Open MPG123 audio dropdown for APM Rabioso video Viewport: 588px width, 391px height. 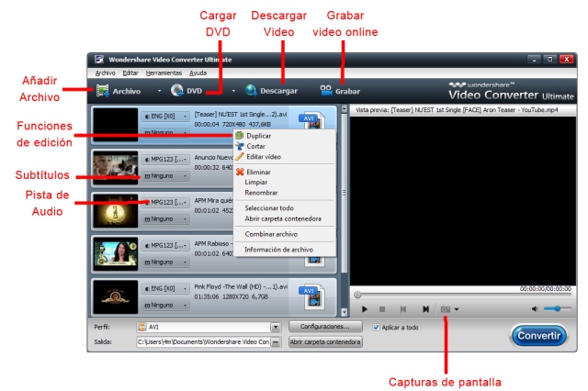coord(165,245)
